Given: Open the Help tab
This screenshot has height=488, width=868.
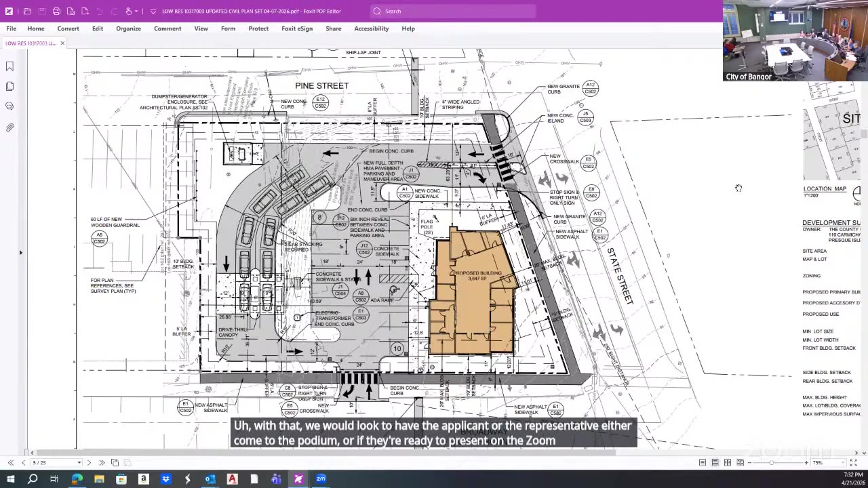Looking at the screenshot, I should coord(408,28).
